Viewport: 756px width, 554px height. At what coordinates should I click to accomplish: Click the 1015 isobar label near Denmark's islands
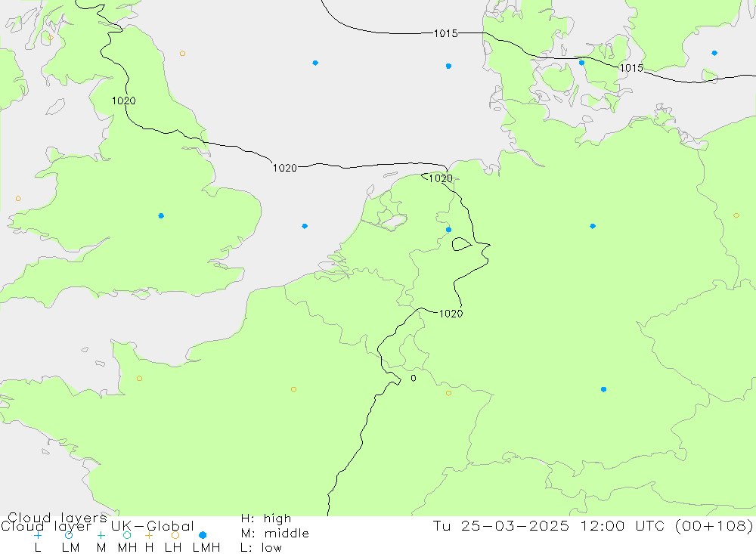coord(631,68)
